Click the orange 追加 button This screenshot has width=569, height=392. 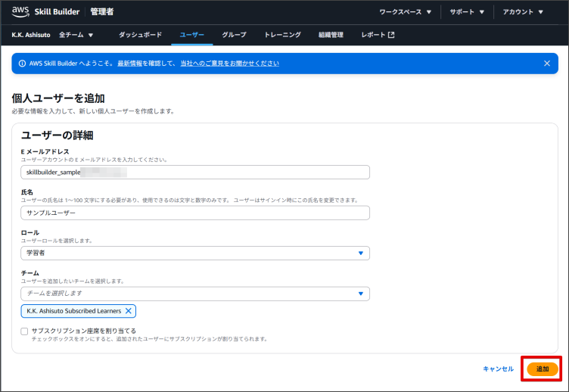(x=542, y=369)
